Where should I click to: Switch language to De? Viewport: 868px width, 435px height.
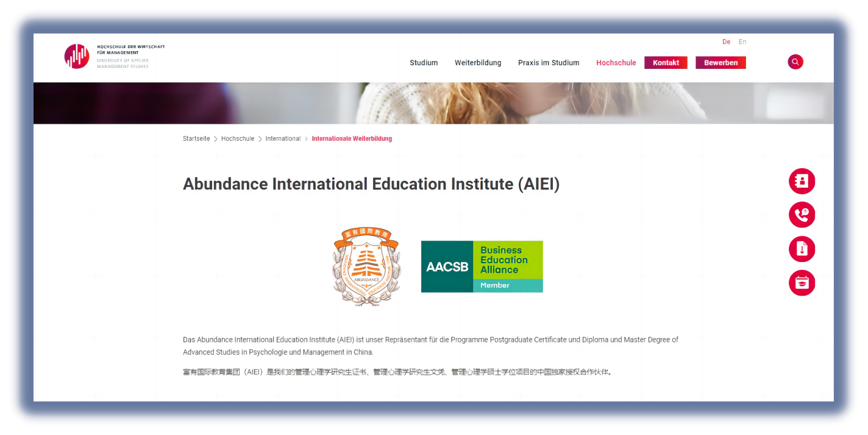[x=726, y=42]
